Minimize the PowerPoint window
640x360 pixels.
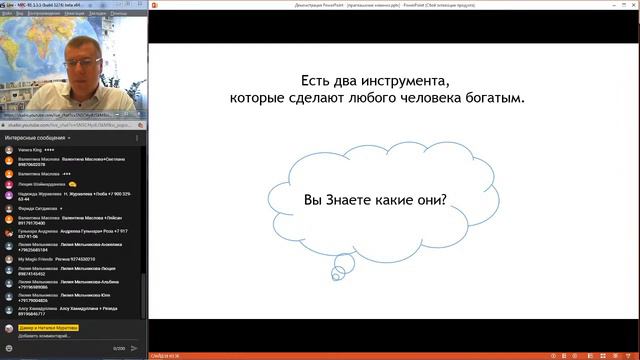pyautogui.click(x=614, y=5)
